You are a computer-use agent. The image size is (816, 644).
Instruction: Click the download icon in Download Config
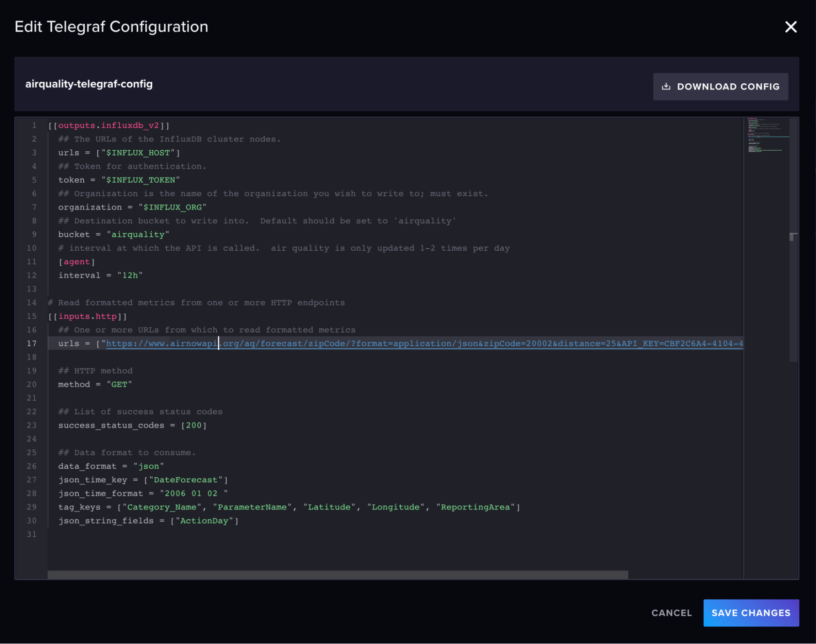pyautogui.click(x=666, y=87)
